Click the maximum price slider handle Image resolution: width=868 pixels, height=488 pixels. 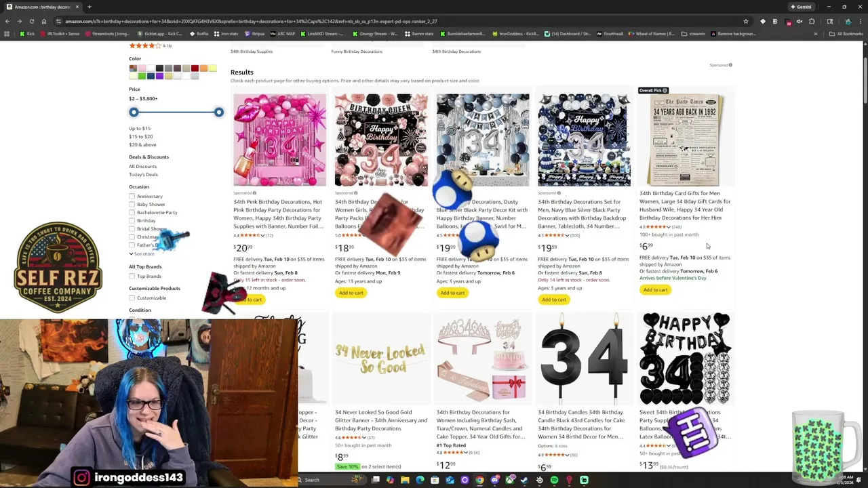tap(218, 112)
